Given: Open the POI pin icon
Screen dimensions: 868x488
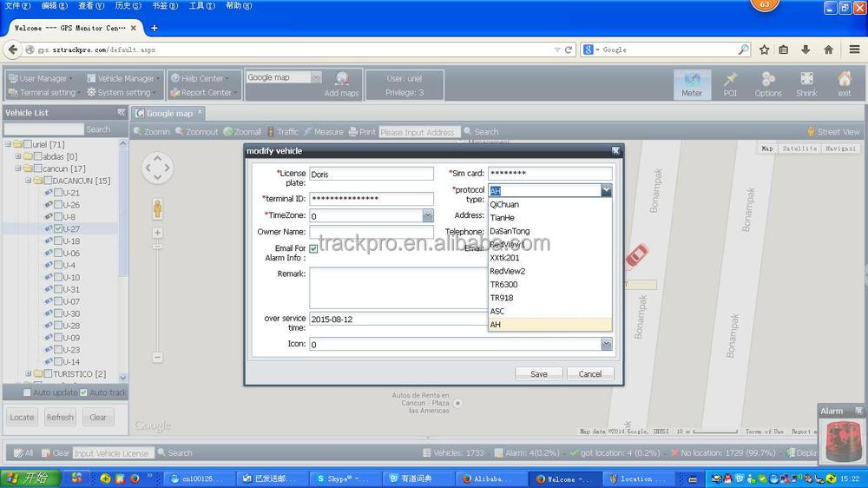Looking at the screenshot, I should coord(730,80).
